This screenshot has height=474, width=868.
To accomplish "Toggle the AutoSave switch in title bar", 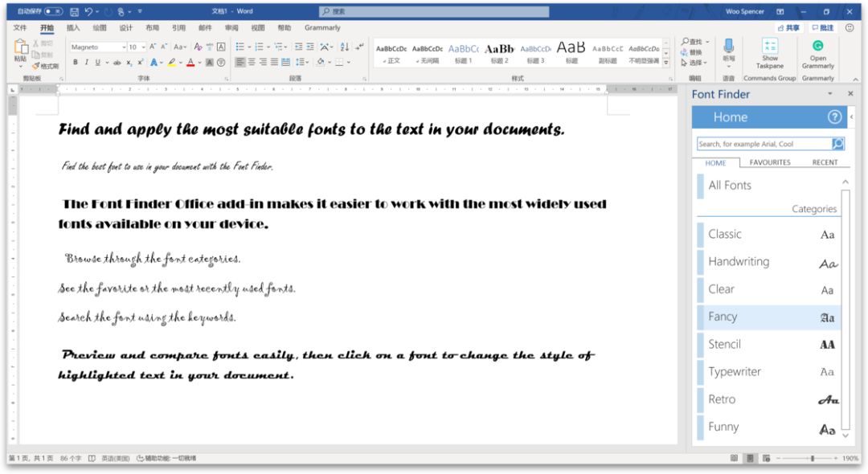I will [x=53, y=11].
